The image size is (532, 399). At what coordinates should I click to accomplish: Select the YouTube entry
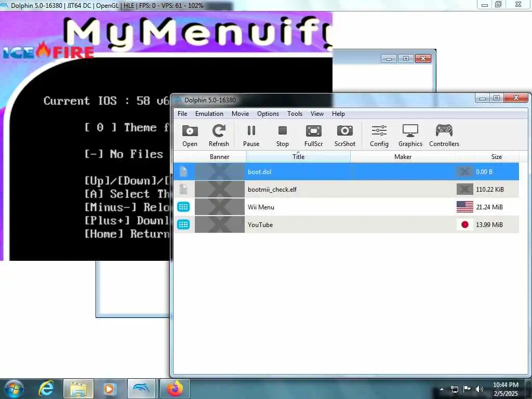tap(346, 224)
